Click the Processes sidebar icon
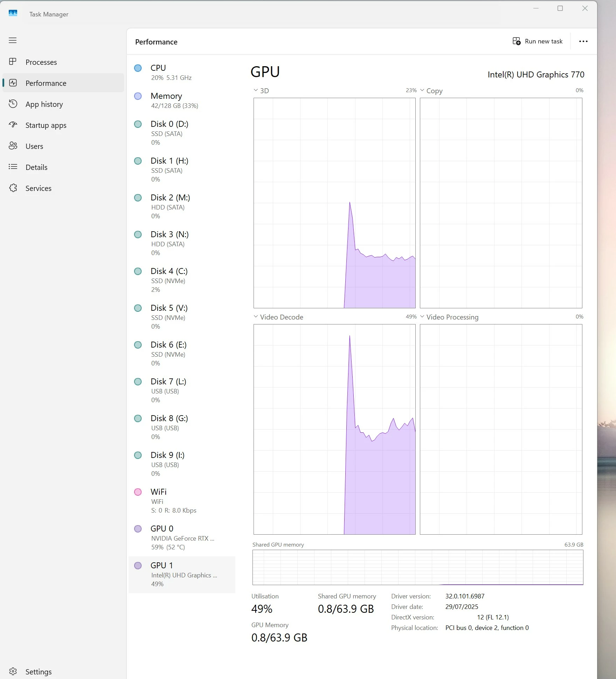Image resolution: width=616 pixels, height=679 pixels. click(x=13, y=62)
